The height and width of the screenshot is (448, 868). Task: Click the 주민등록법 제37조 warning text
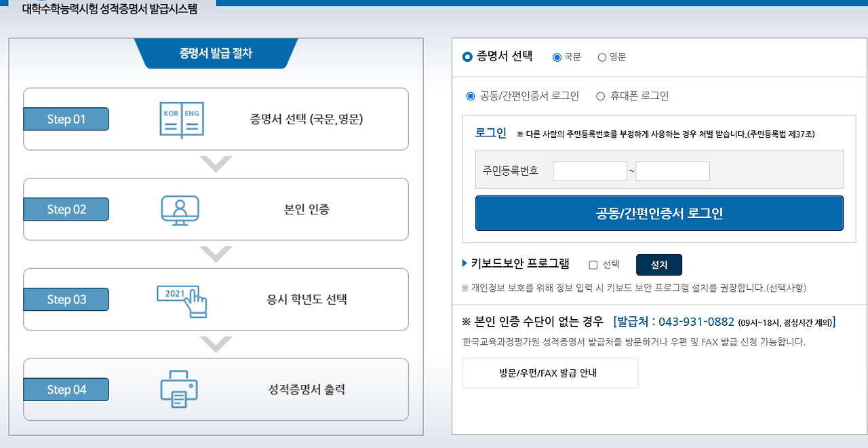665,134
